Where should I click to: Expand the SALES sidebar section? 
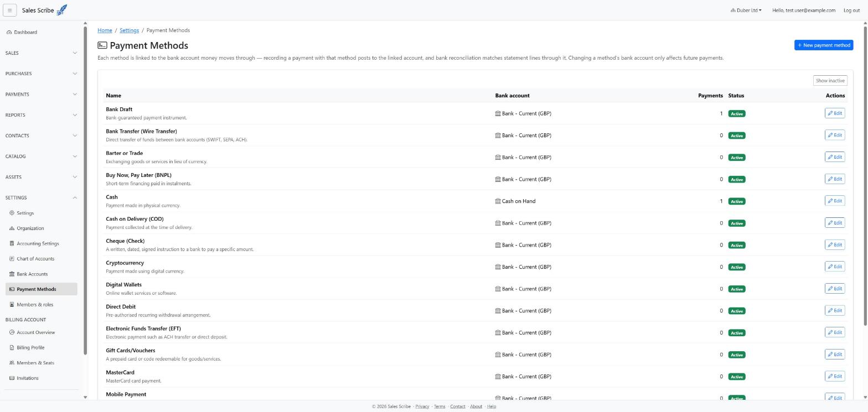coord(41,53)
